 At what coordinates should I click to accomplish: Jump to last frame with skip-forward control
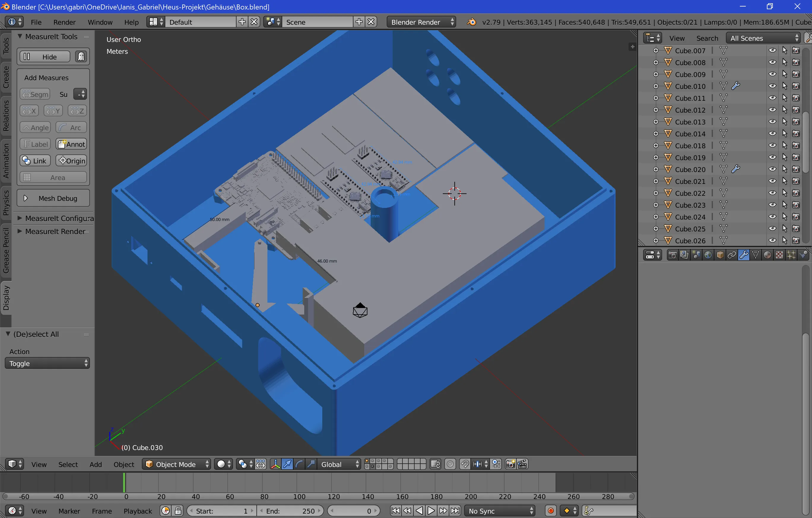click(x=456, y=511)
